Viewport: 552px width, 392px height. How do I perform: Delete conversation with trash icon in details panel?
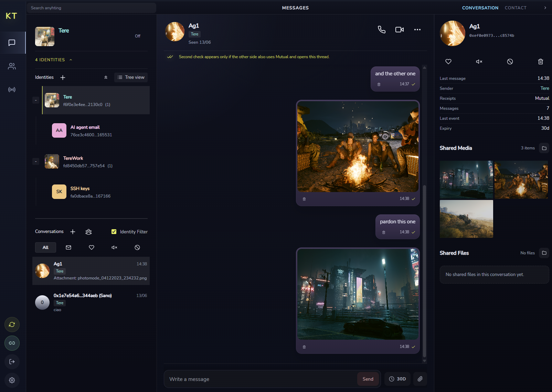[x=541, y=62]
